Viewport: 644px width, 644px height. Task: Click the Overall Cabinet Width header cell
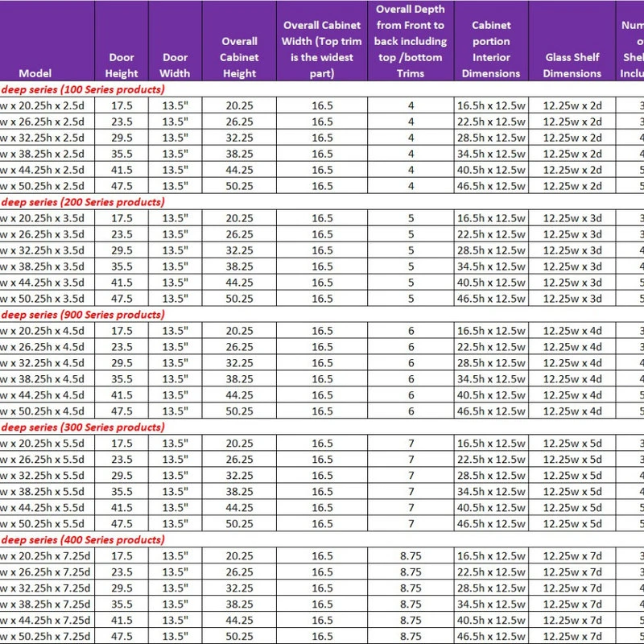[322, 49]
